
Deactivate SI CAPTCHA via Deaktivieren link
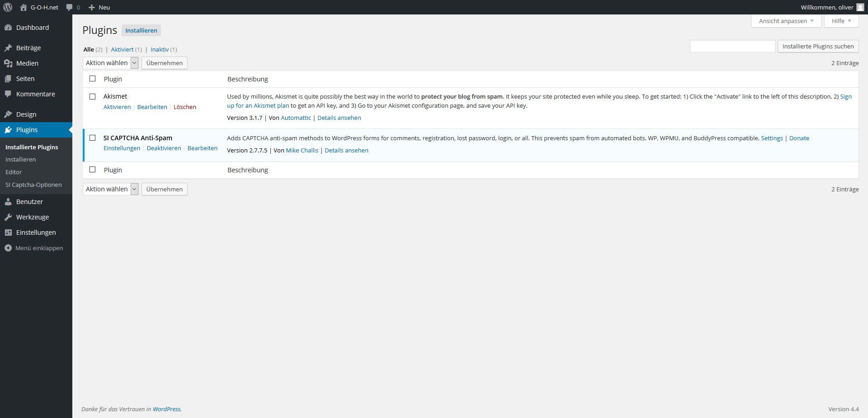click(164, 148)
